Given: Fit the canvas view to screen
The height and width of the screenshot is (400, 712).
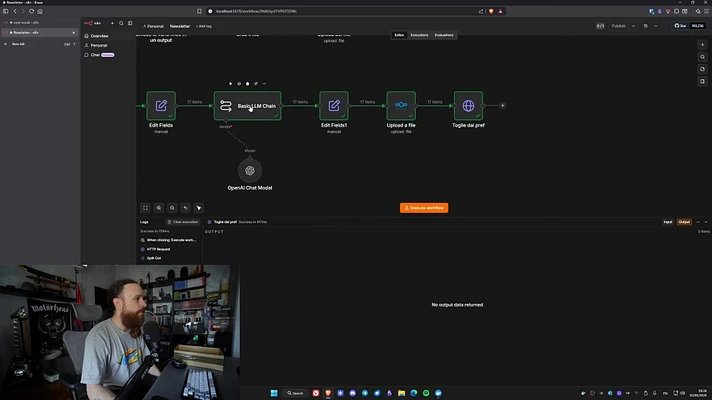Looking at the screenshot, I should (145, 208).
